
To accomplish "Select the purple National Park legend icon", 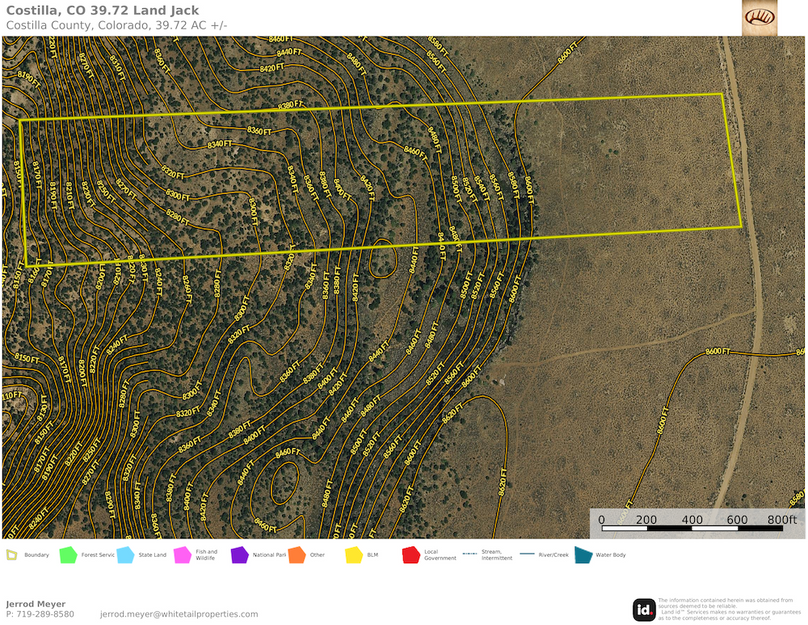I will pos(239,554).
